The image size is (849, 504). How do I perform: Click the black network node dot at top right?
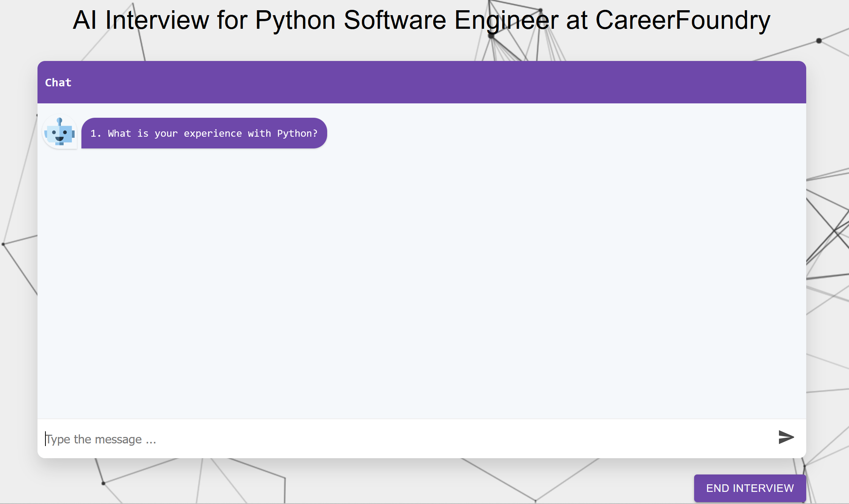819,41
